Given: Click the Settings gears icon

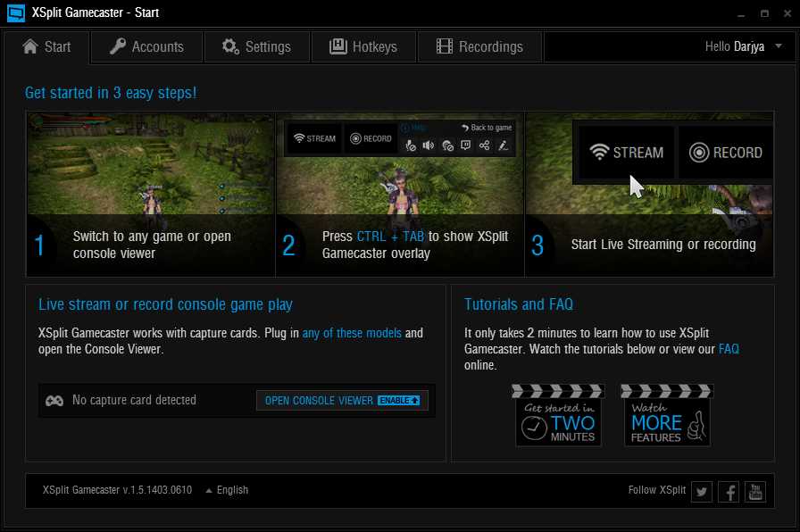Looking at the screenshot, I should click(230, 46).
